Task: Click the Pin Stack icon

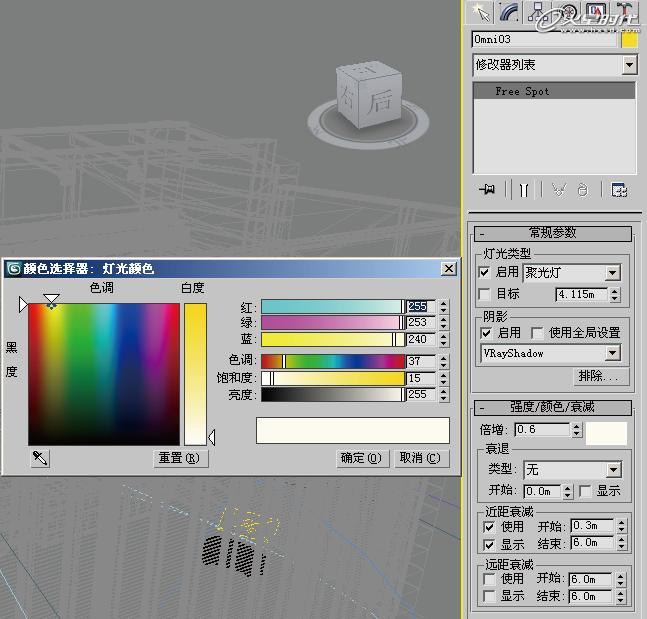Action: (x=487, y=189)
